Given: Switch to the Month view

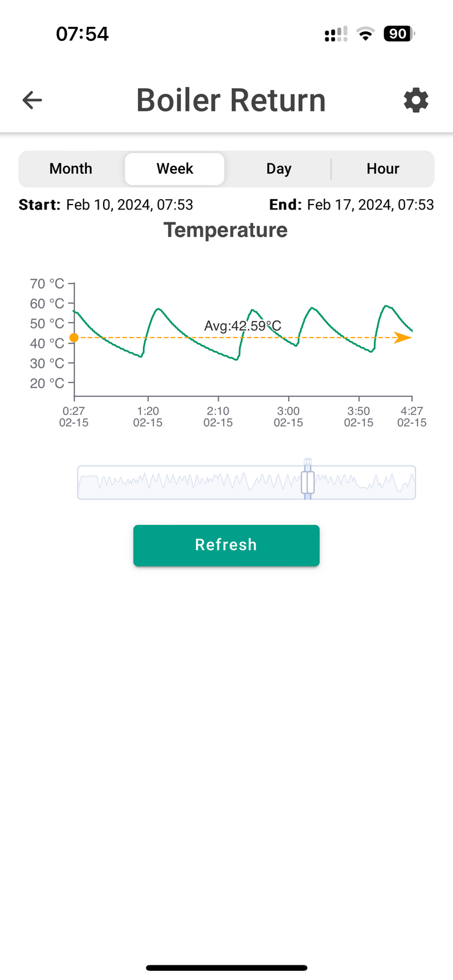Looking at the screenshot, I should (71, 168).
